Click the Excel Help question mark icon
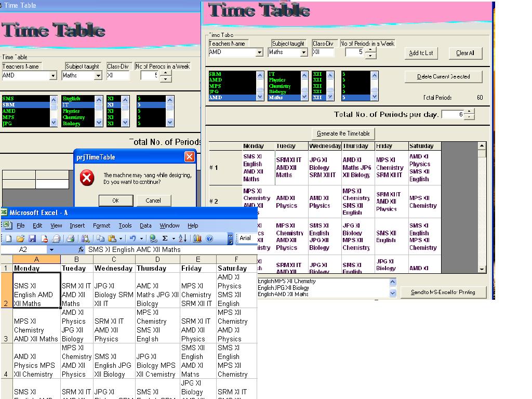 pos(209,238)
